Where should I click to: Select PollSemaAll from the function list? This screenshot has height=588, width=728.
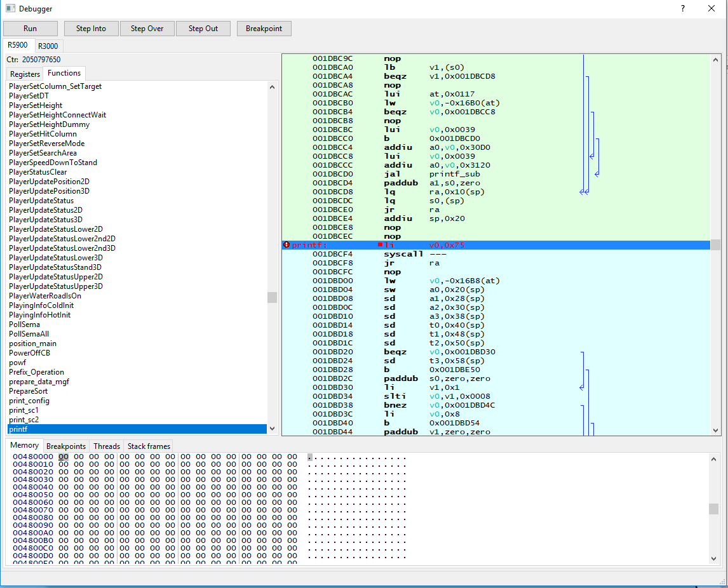(x=30, y=333)
